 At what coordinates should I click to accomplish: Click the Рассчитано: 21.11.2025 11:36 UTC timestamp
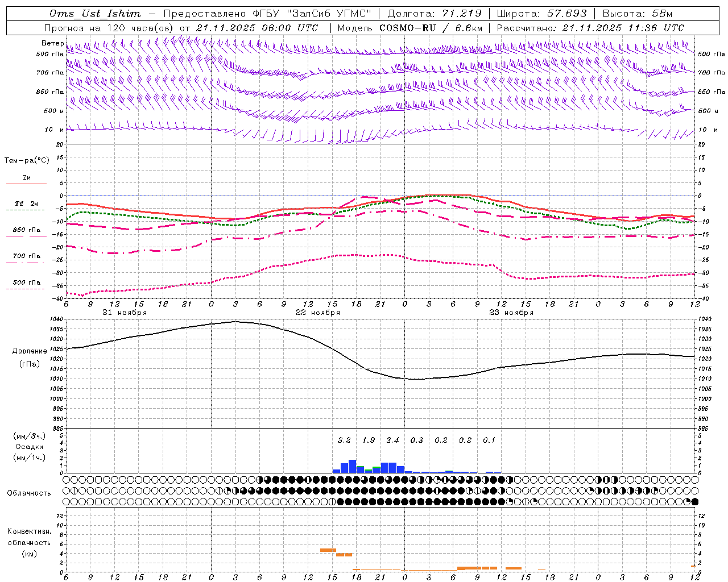tap(590, 28)
